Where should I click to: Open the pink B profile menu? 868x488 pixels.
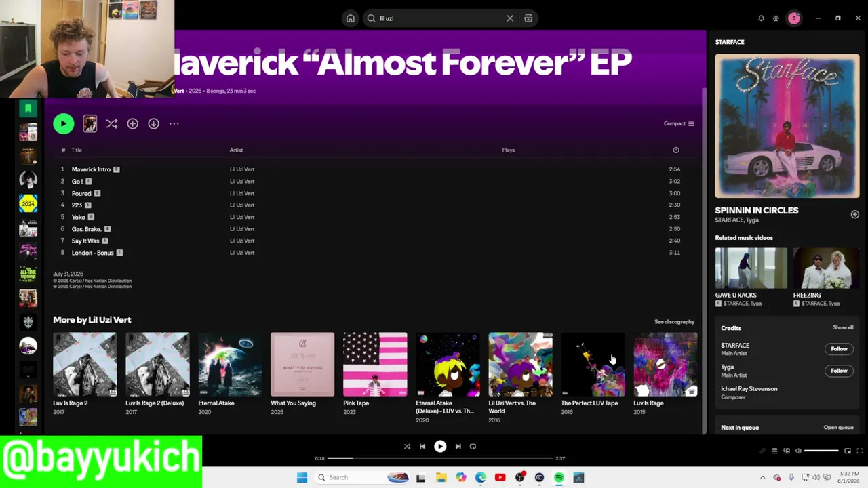pyautogui.click(x=793, y=18)
